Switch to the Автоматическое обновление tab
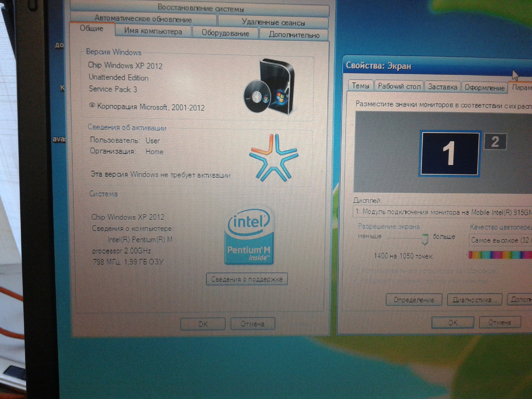 pos(143,19)
